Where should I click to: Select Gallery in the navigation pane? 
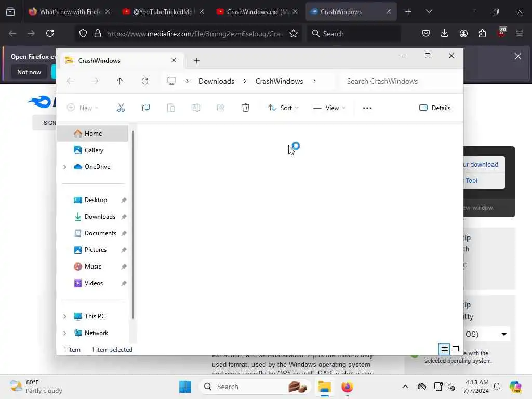[93, 150]
